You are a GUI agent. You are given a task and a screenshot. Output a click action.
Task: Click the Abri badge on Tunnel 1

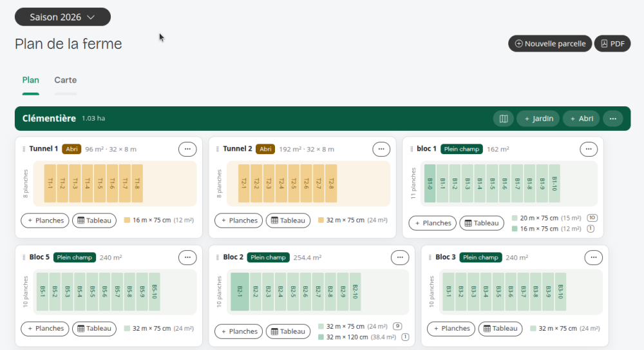[x=71, y=149]
